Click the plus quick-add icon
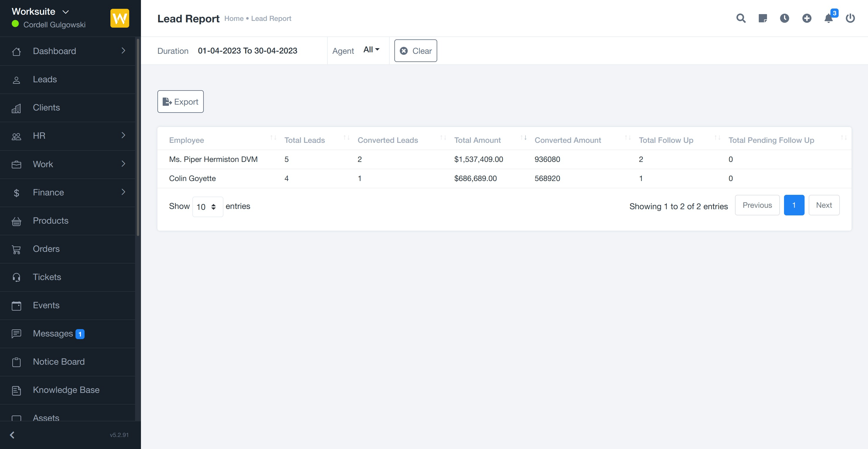This screenshot has height=449, width=868. (x=807, y=18)
